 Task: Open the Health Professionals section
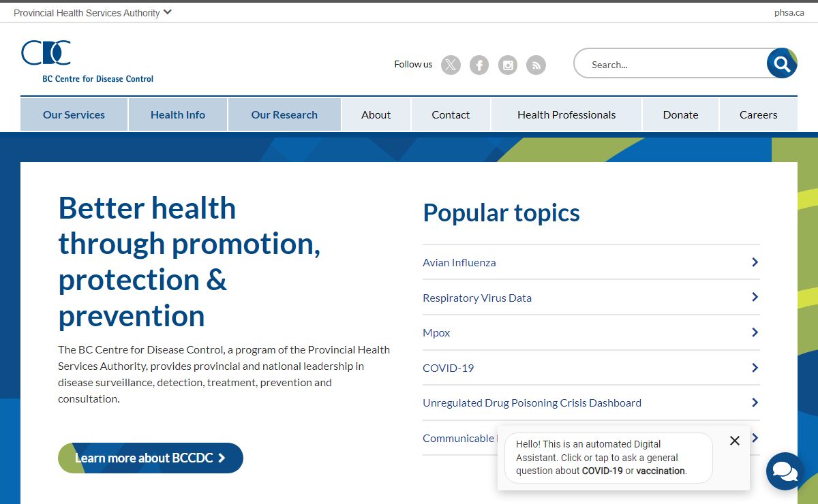point(566,114)
